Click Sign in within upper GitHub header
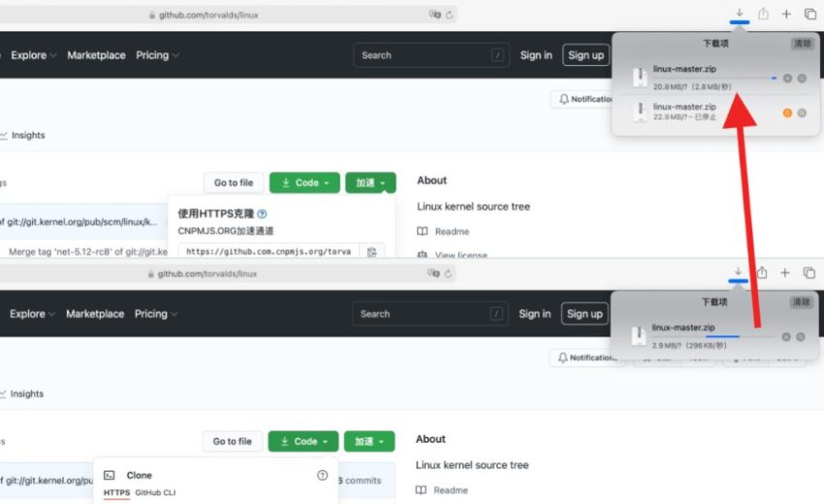Viewport: 824px width, 504px height. click(536, 55)
